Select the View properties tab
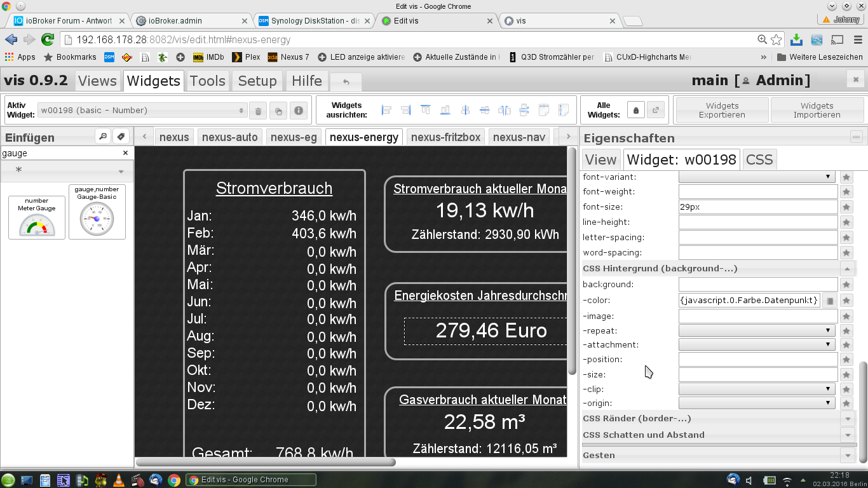 [x=600, y=159]
